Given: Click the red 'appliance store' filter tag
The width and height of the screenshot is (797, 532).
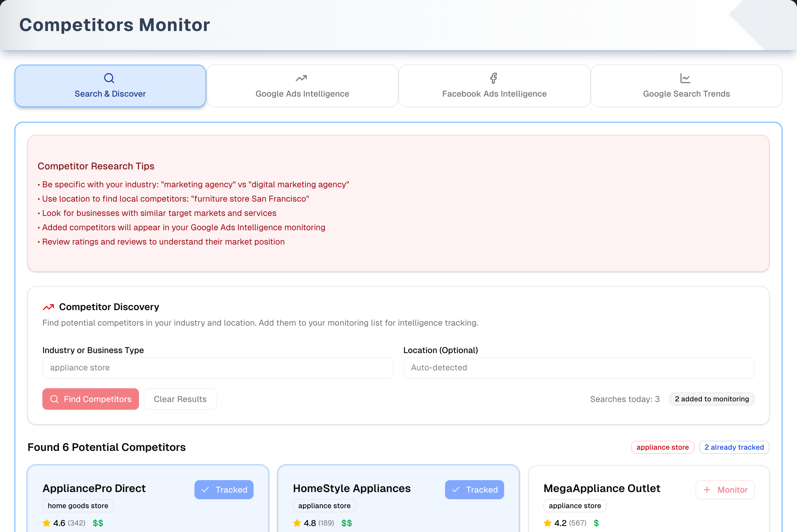Looking at the screenshot, I should pyautogui.click(x=662, y=447).
